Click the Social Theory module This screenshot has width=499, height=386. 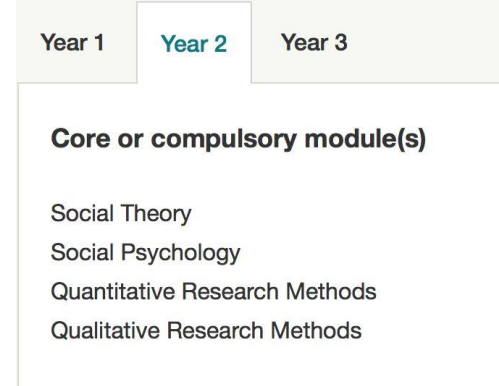point(121,214)
